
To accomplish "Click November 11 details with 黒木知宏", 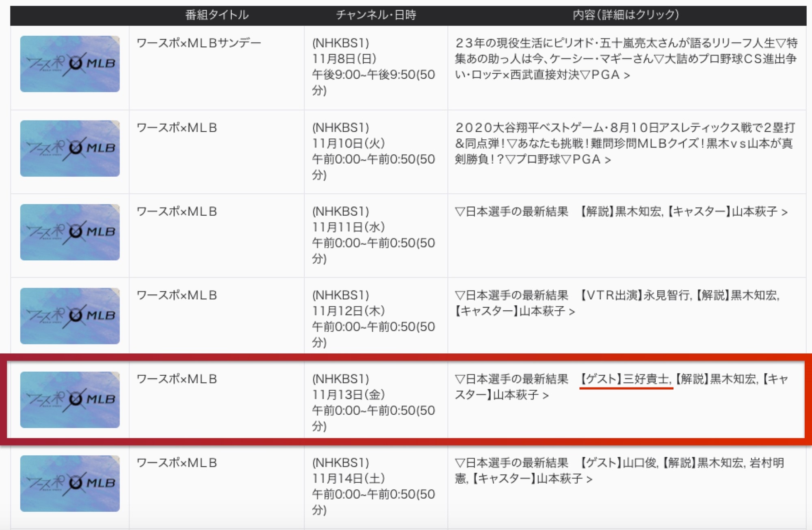I will (621, 212).
